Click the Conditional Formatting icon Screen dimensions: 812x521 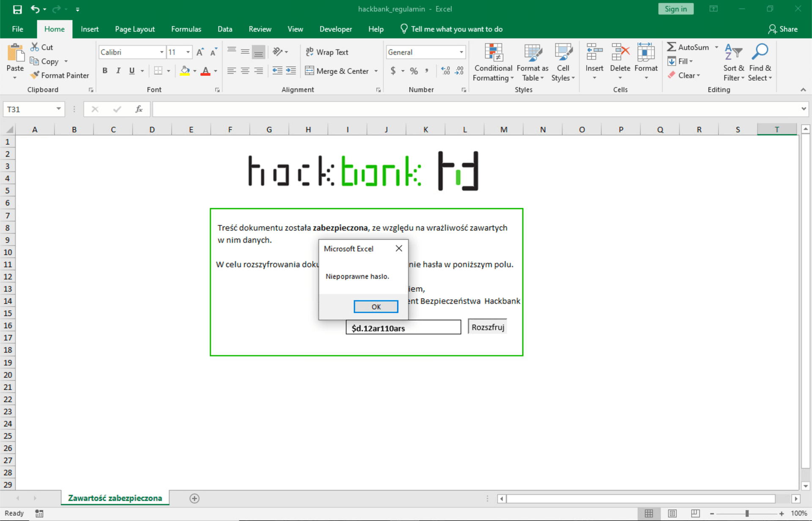tap(493, 53)
